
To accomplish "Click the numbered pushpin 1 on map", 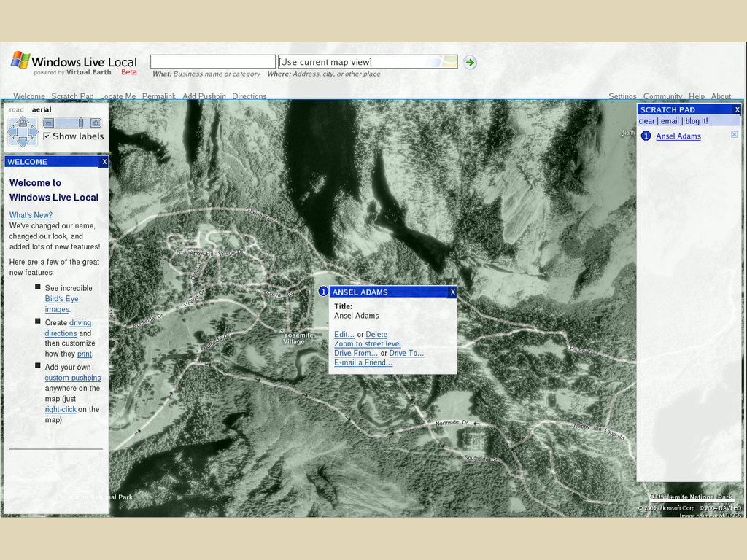I will [323, 292].
